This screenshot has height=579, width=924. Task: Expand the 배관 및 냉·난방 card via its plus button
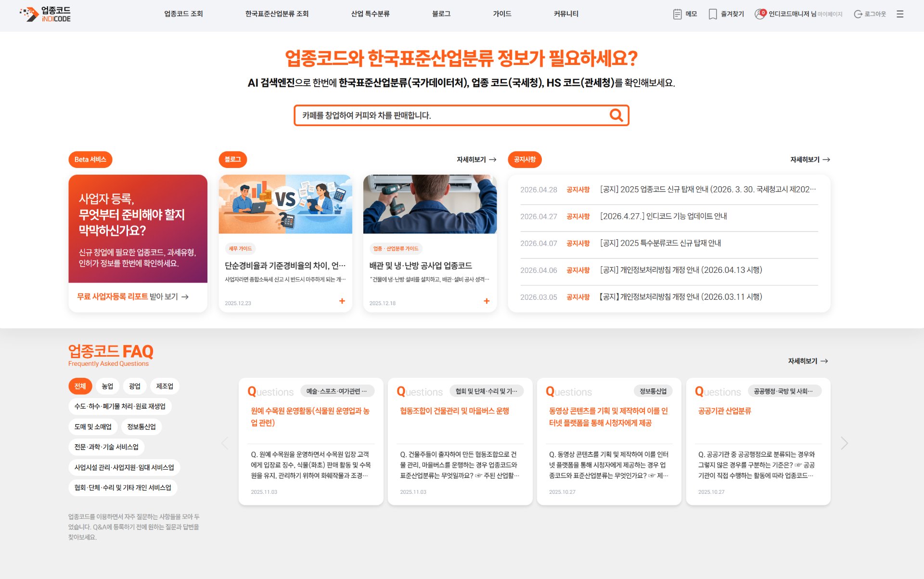coord(487,301)
